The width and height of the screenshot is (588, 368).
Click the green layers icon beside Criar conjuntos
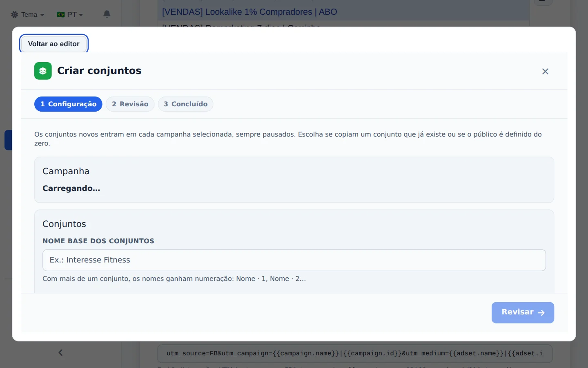click(43, 71)
